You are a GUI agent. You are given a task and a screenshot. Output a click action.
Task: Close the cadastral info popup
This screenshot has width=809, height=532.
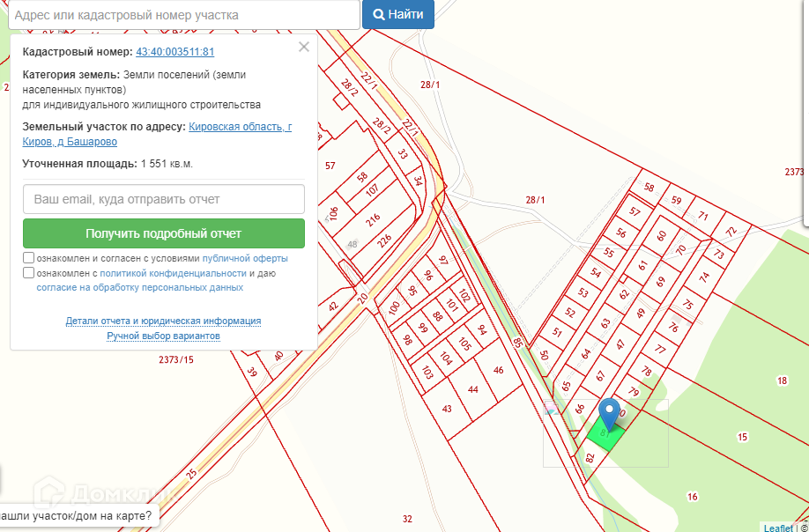[304, 48]
